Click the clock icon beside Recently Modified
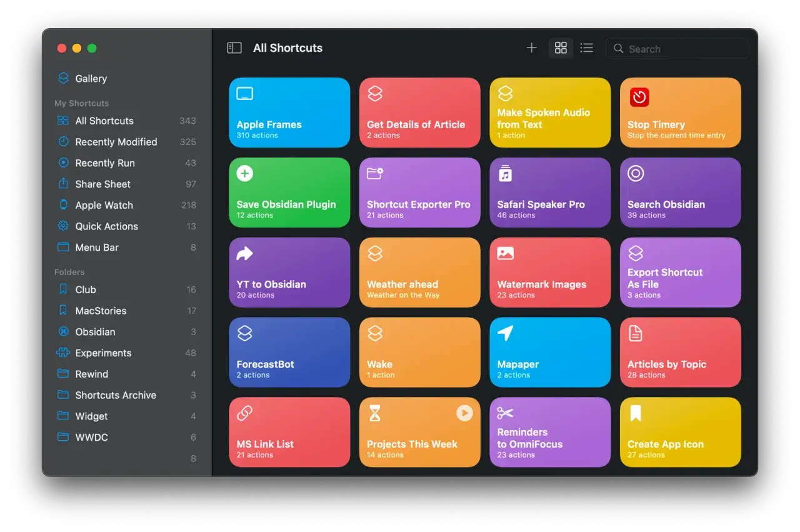The width and height of the screenshot is (800, 532). click(63, 142)
